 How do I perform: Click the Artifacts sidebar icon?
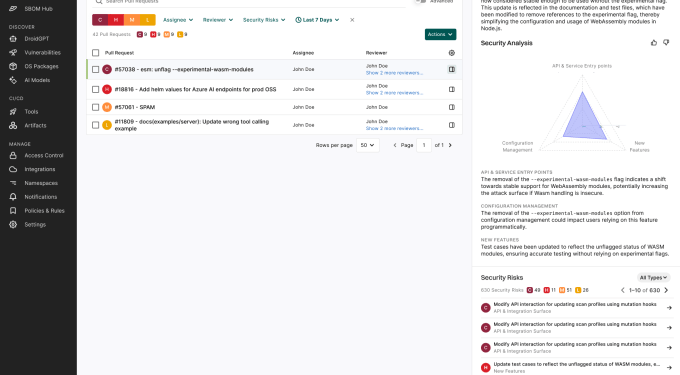pos(13,125)
